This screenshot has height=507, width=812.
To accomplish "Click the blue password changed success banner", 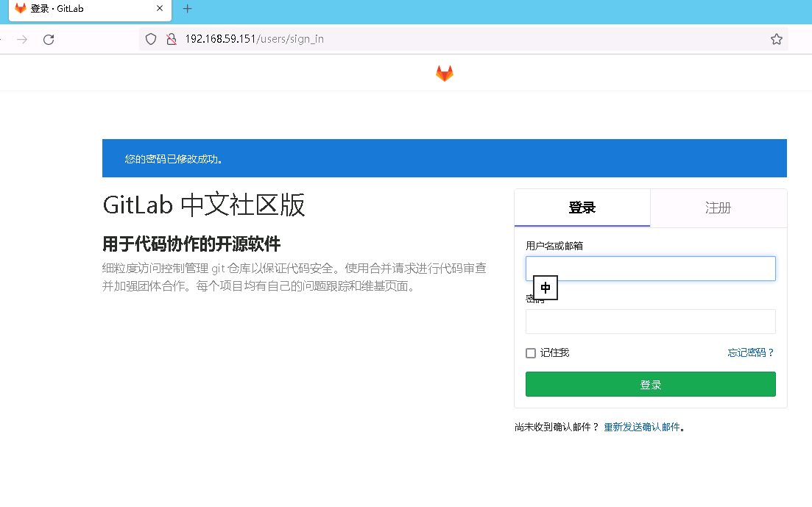I will pos(444,157).
